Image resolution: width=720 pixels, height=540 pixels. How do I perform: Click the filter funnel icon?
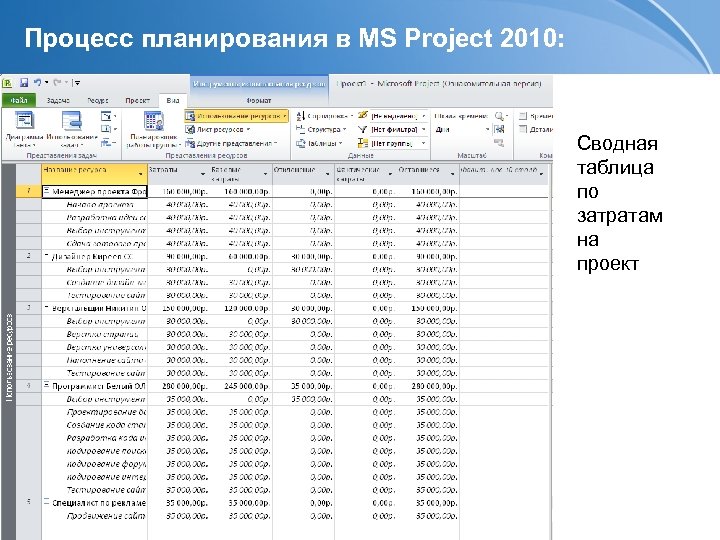pos(363,129)
